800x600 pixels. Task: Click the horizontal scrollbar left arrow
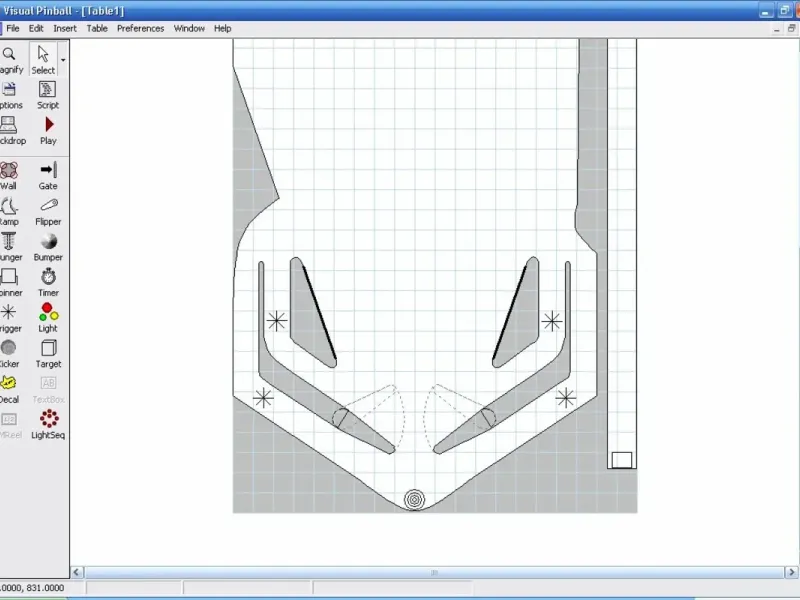(x=77, y=572)
